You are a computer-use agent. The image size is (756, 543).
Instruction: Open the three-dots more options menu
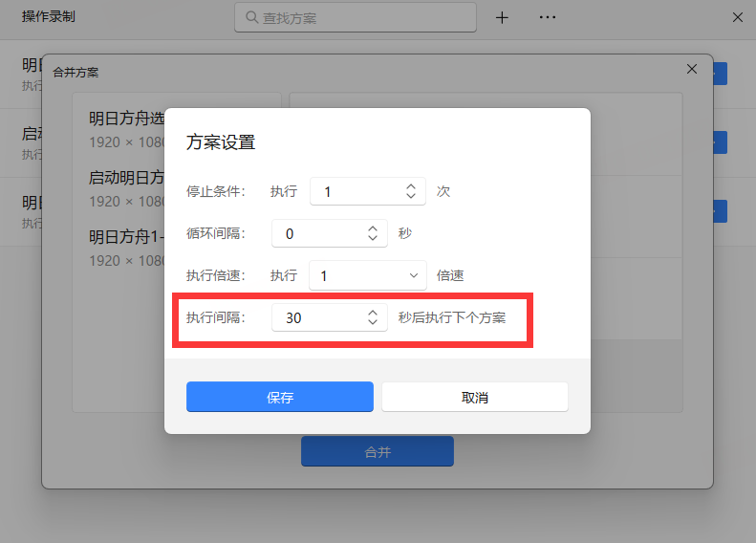548,17
